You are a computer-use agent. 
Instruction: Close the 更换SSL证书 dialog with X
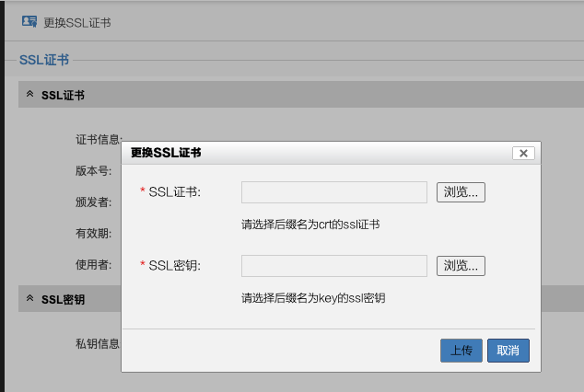pos(523,154)
